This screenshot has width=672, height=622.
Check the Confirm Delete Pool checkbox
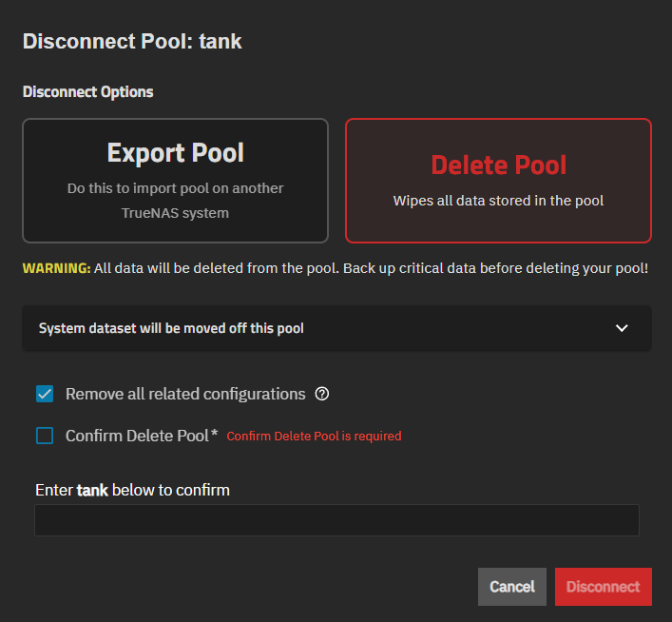click(x=45, y=436)
